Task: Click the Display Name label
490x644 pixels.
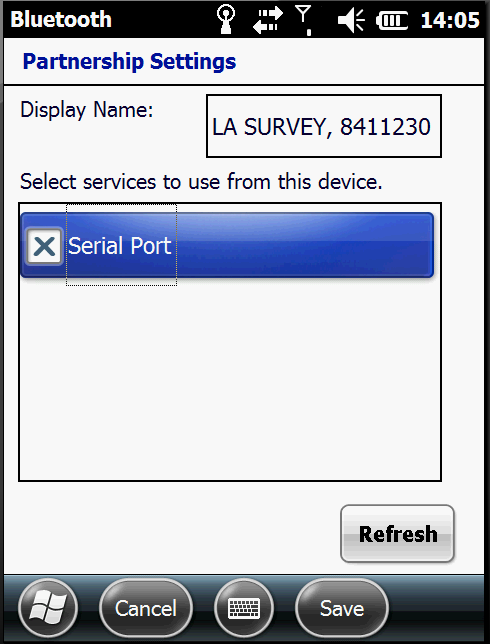Action: 87,110
